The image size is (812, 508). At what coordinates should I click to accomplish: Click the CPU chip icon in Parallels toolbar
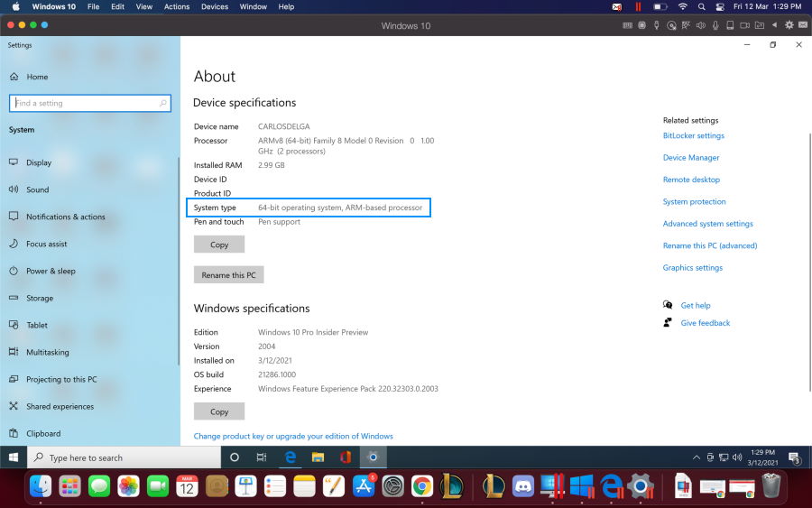coord(642,25)
